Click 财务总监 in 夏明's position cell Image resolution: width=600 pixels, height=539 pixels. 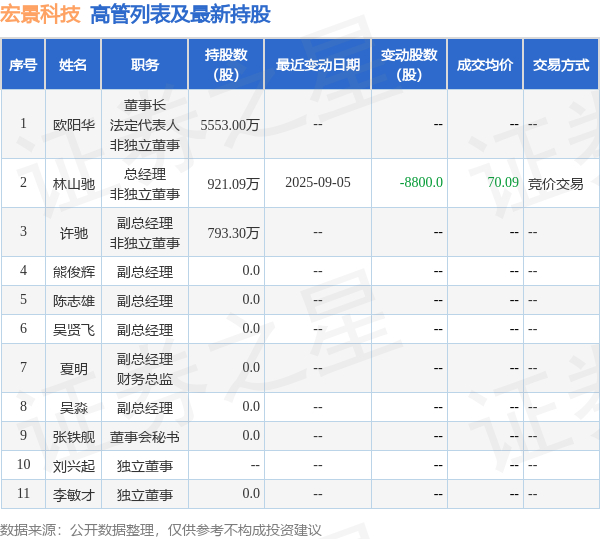click(x=145, y=379)
